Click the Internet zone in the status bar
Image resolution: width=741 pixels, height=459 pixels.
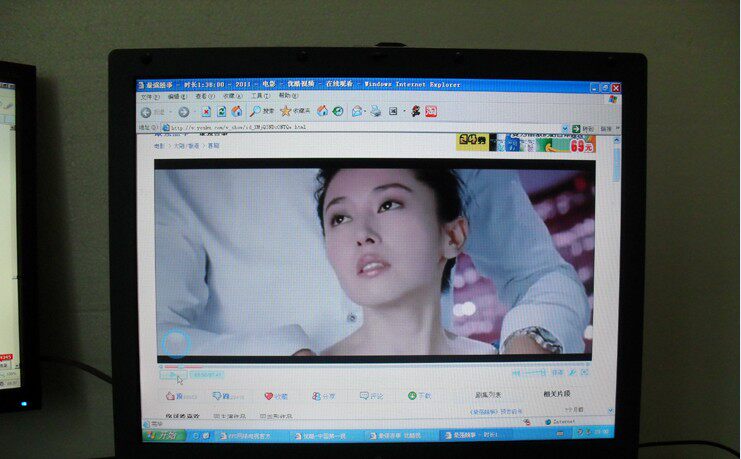pos(560,421)
